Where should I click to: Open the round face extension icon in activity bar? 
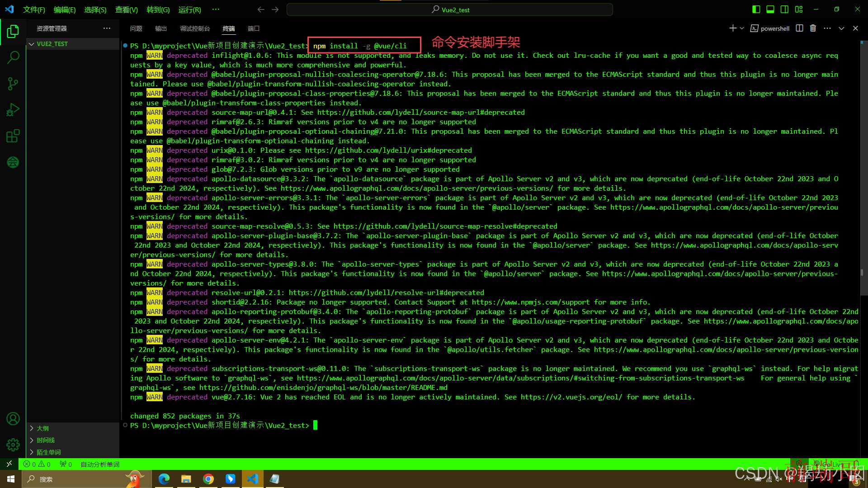point(13,162)
